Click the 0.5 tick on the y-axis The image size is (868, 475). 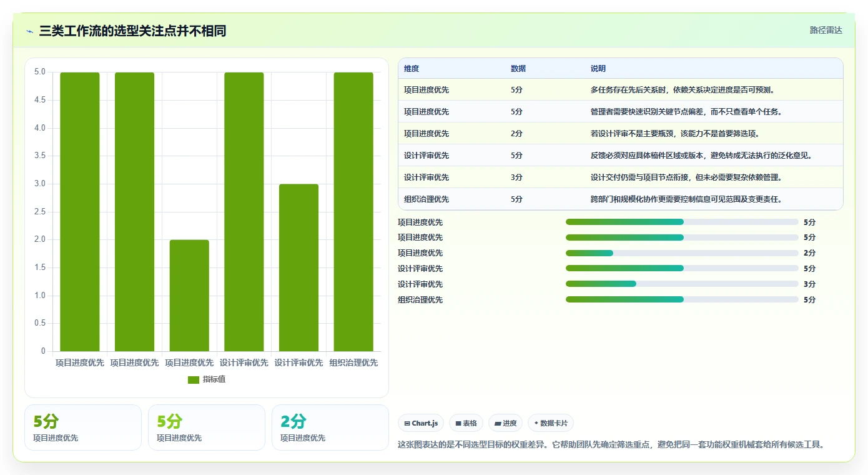40,323
